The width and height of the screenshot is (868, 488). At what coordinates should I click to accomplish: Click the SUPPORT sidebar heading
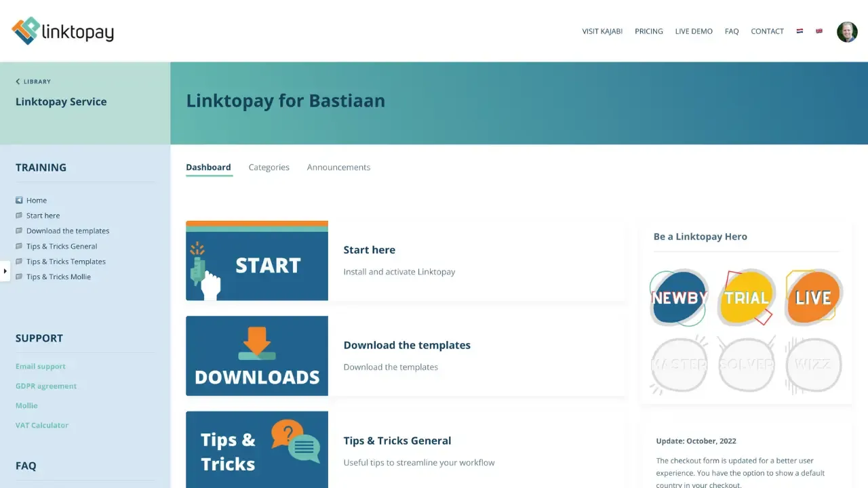pyautogui.click(x=39, y=338)
